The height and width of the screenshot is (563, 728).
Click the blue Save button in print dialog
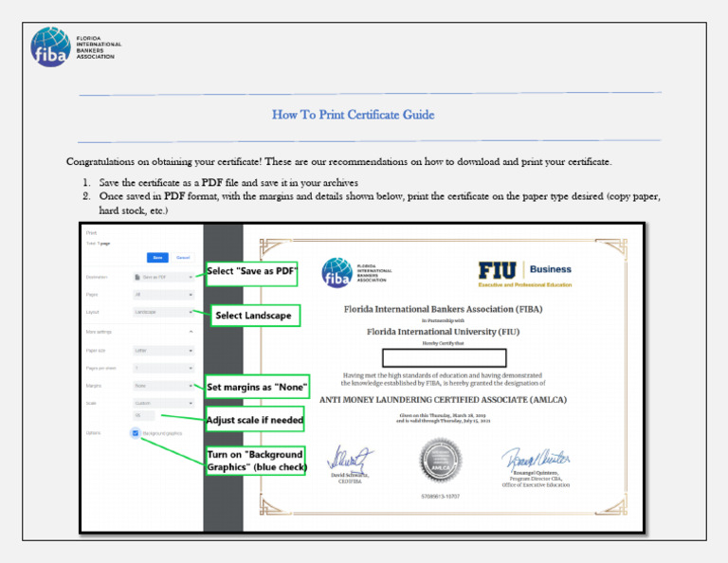click(157, 258)
